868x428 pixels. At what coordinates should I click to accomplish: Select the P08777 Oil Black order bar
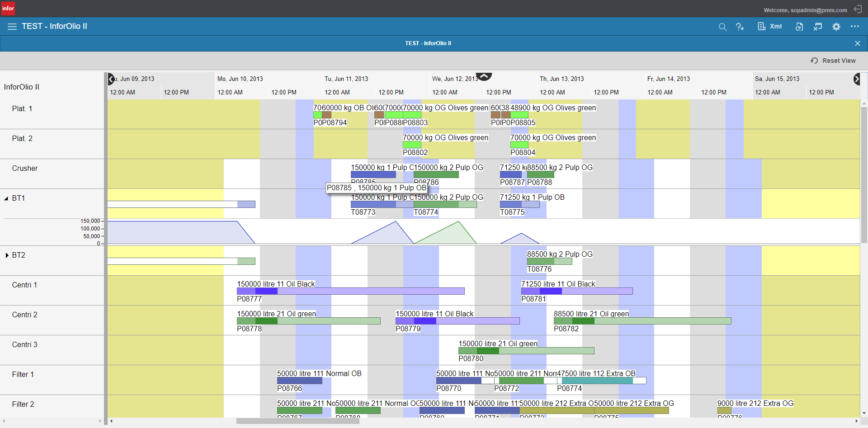click(350, 291)
